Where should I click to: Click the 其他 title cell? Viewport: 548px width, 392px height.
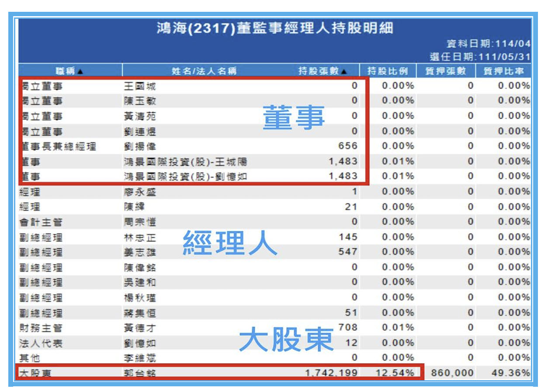[30, 358]
